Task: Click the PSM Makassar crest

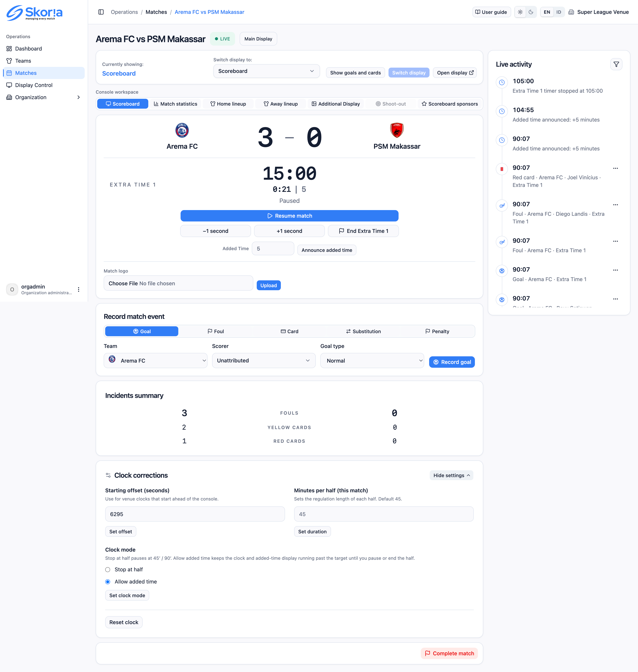Action: click(396, 130)
